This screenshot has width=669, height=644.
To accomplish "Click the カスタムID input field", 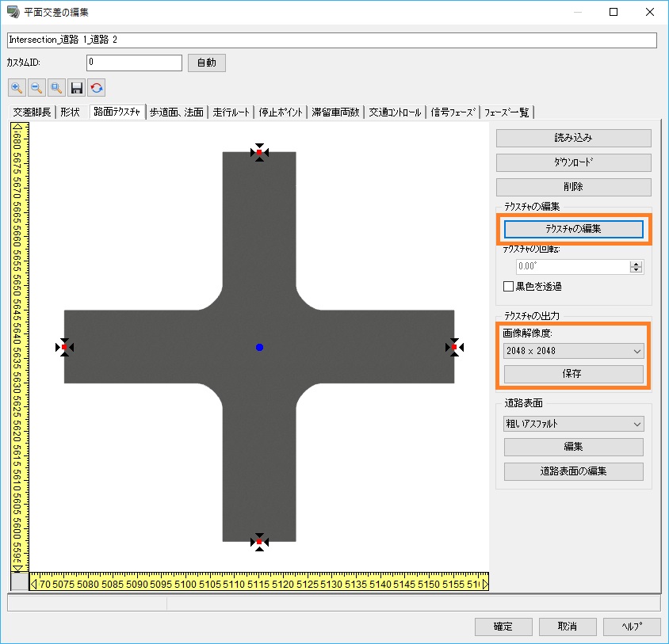I will point(134,62).
